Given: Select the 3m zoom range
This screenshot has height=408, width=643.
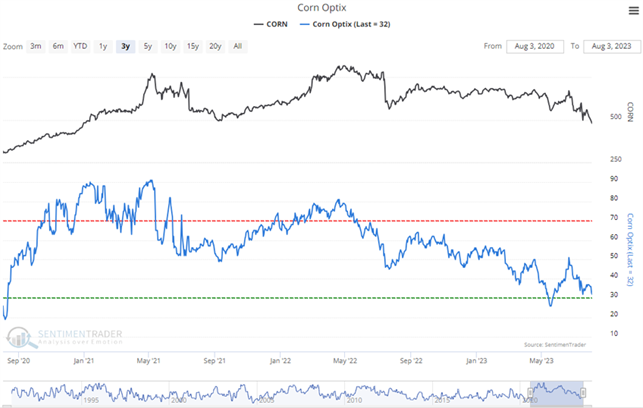Looking at the screenshot, I should click(36, 46).
